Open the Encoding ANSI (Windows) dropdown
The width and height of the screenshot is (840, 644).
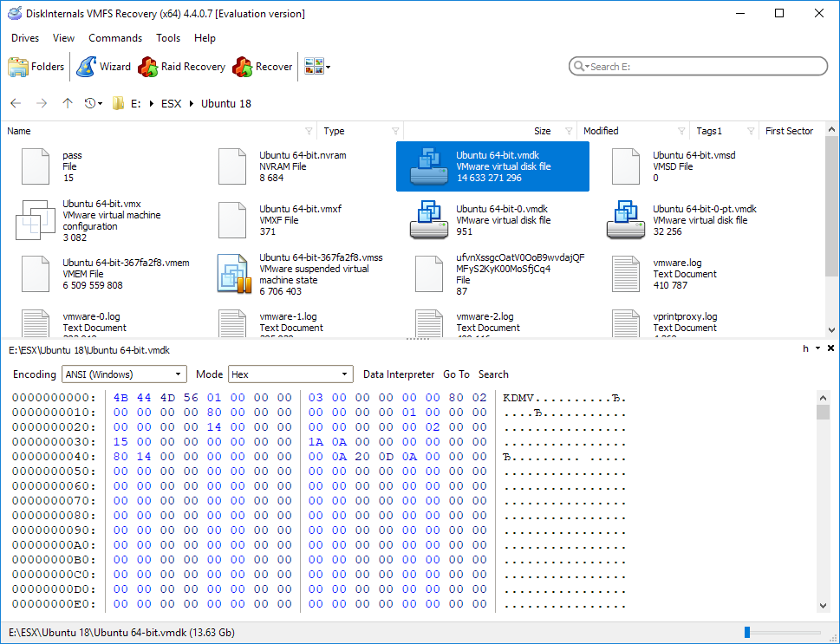(124, 374)
